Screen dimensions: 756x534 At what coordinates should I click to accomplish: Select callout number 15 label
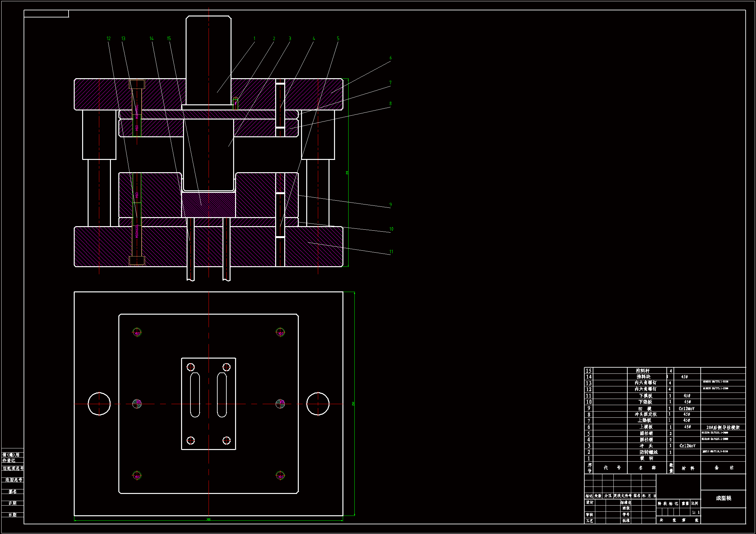click(169, 38)
